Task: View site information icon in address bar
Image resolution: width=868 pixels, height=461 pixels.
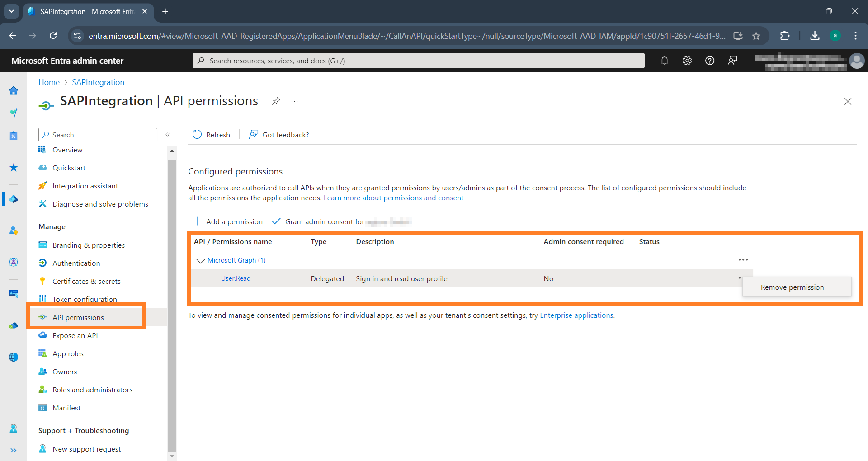Action: 77,36
